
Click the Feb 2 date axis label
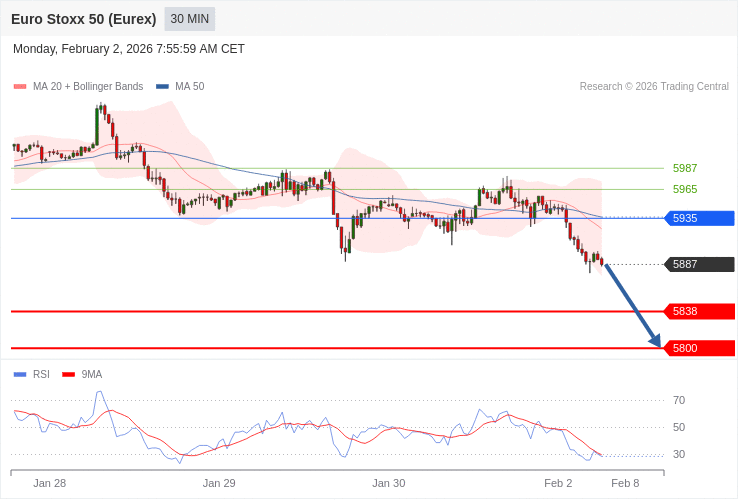pos(558,483)
